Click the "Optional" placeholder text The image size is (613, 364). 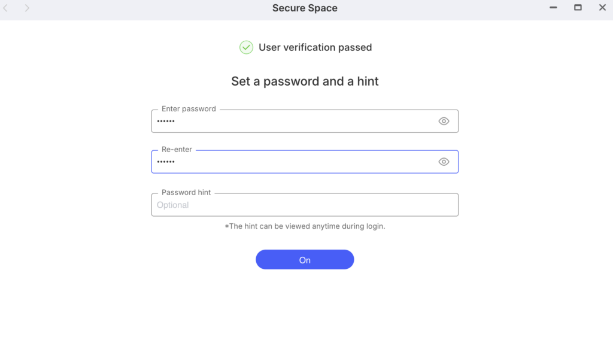coord(173,205)
